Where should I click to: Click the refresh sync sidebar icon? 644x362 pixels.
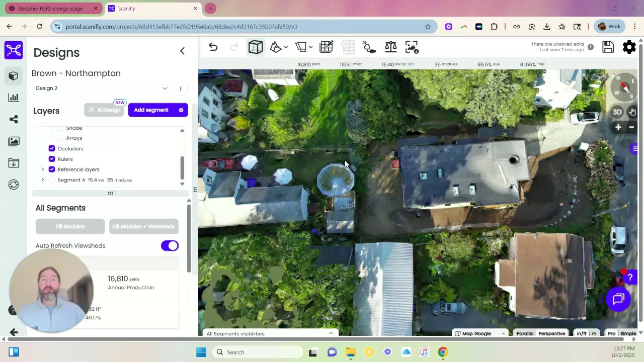(14, 185)
